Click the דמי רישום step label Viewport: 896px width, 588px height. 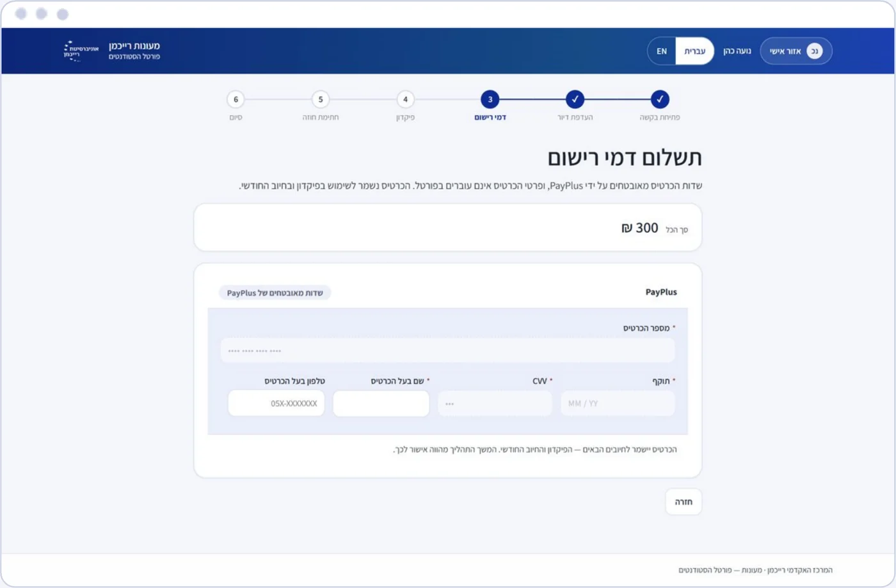click(x=490, y=118)
